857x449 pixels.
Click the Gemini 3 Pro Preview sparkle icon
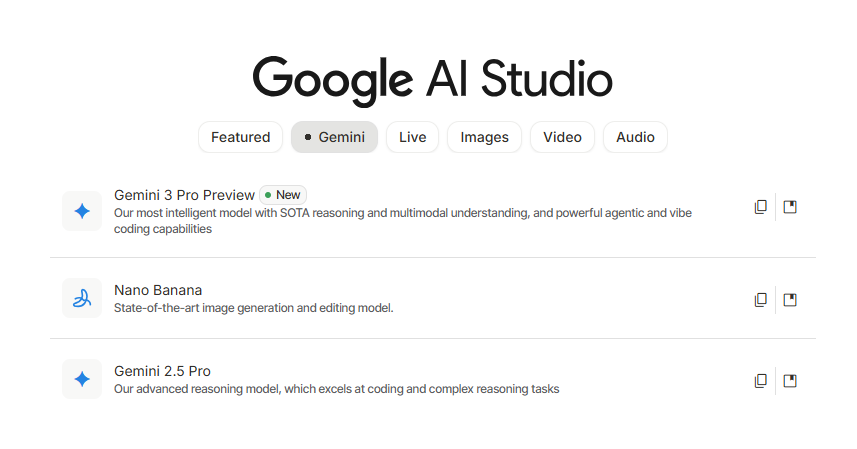tap(82, 211)
